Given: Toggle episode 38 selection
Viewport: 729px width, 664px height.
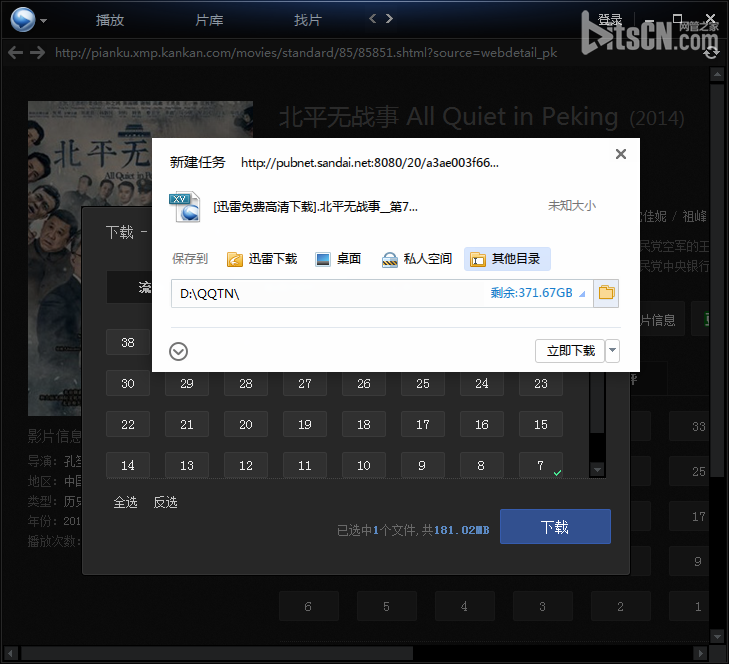Looking at the screenshot, I should [x=128, y=343].
